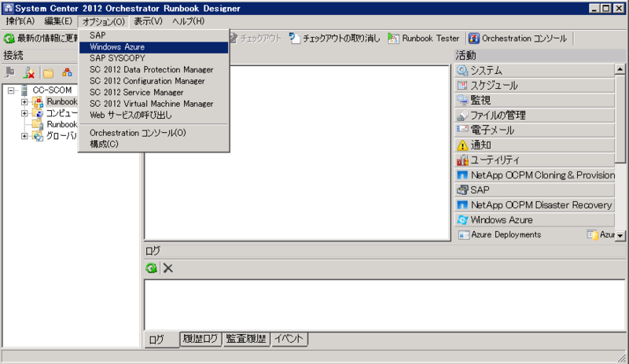Viewport: 629px width, 364px height.
Task: Click the log refresh icon
Action: click(x=151, y=268)
